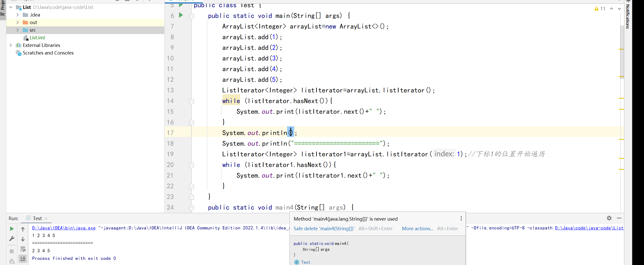This screenshot has width=644, height=265.
Task: Click 'main4' method name on line 24
Action: click(284, 207)
